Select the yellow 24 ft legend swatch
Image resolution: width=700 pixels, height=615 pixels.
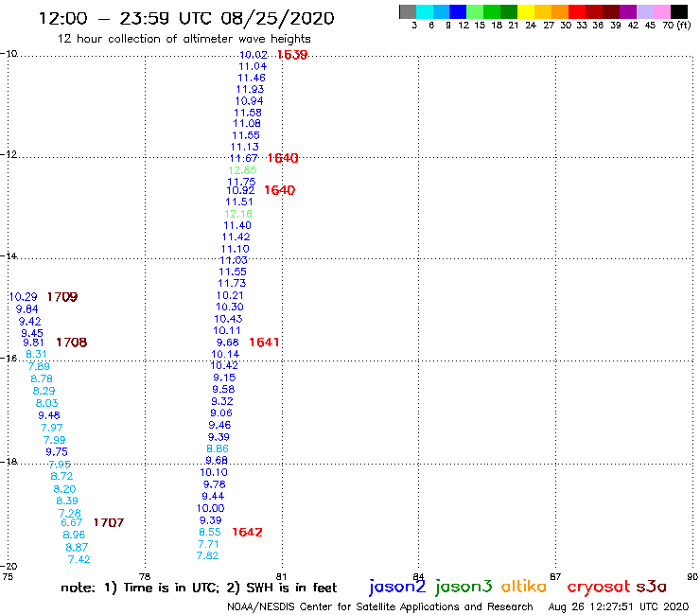[x=526, y=11]
